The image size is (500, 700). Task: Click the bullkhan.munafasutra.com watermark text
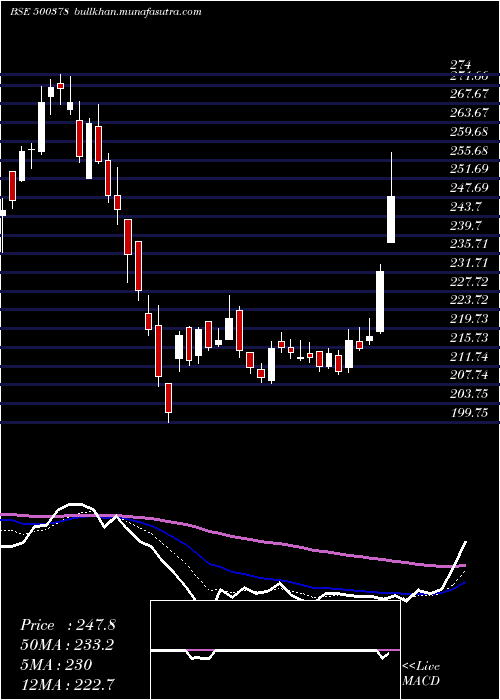(x=139, y=12)
